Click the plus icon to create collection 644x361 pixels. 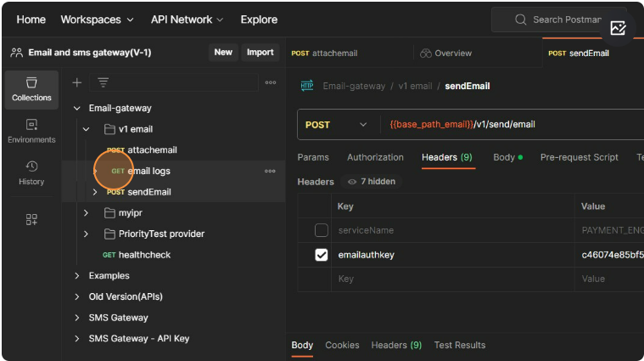[x=77, y=82]
